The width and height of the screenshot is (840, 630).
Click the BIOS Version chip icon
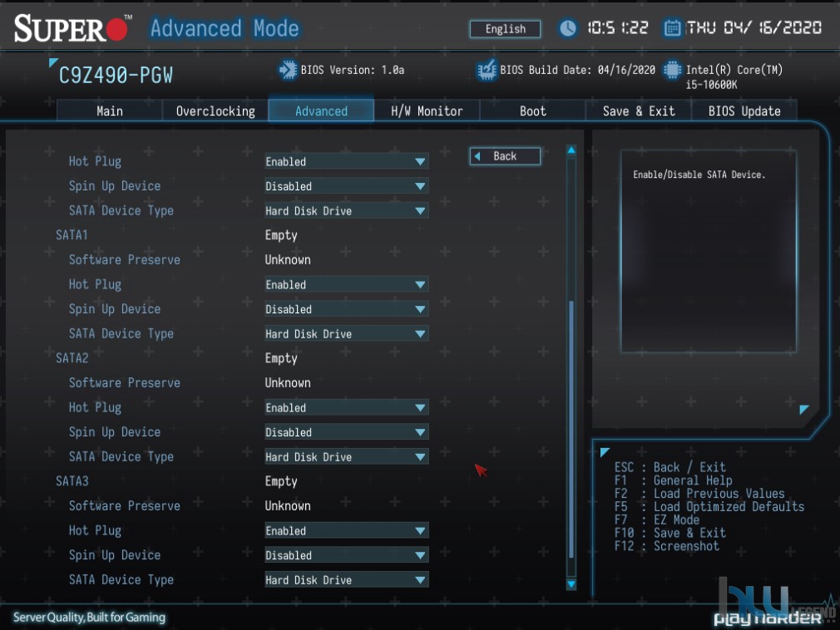coord(288,70)
